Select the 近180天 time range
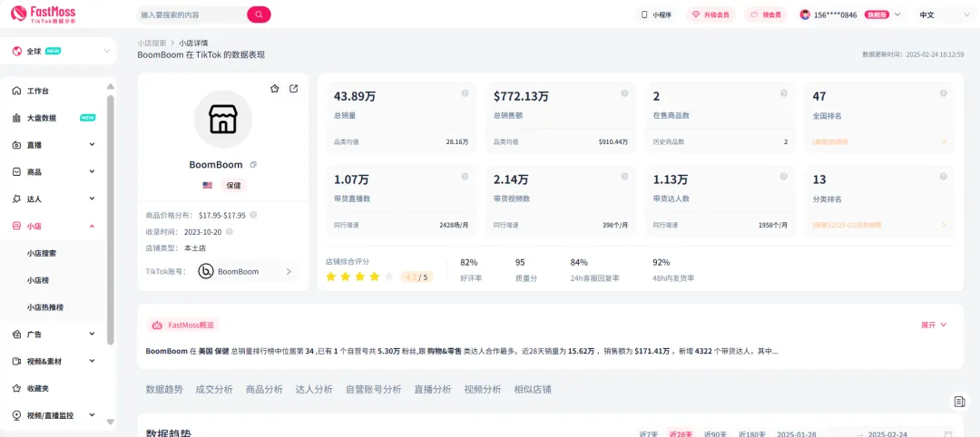 (x=752, y=434)
